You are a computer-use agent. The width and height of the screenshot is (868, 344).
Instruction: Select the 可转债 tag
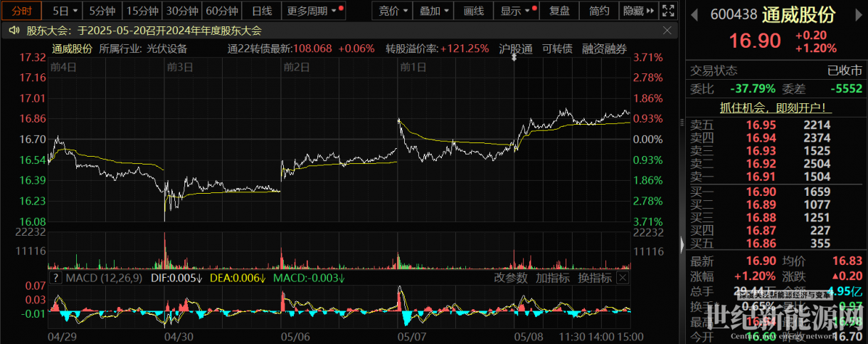pyautogui.click(x=557, y=49)
